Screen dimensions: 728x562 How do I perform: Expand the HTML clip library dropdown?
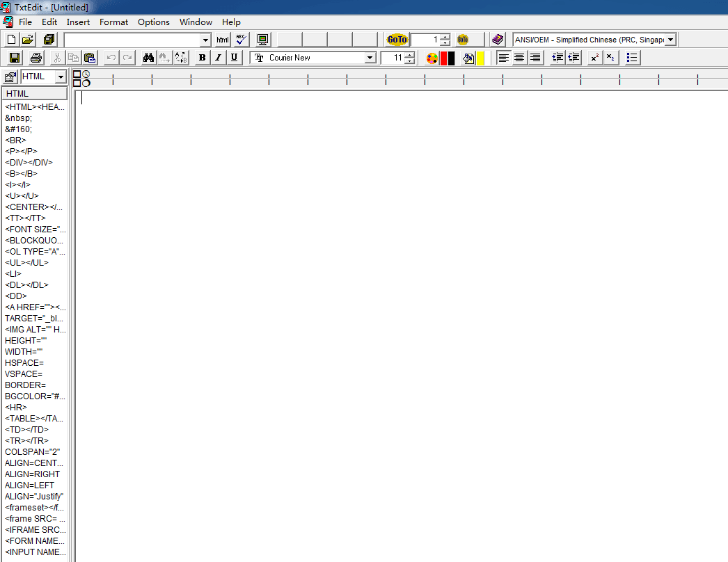pos(61,77)
